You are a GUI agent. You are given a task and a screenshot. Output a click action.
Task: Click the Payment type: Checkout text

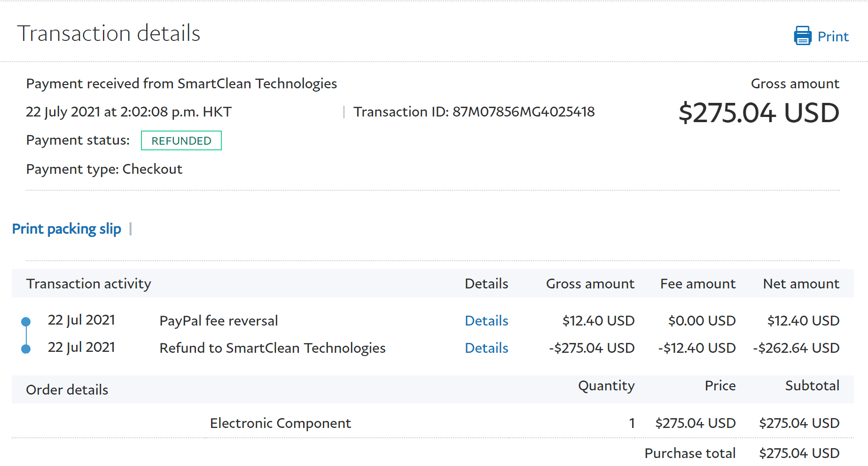point(104,169)
